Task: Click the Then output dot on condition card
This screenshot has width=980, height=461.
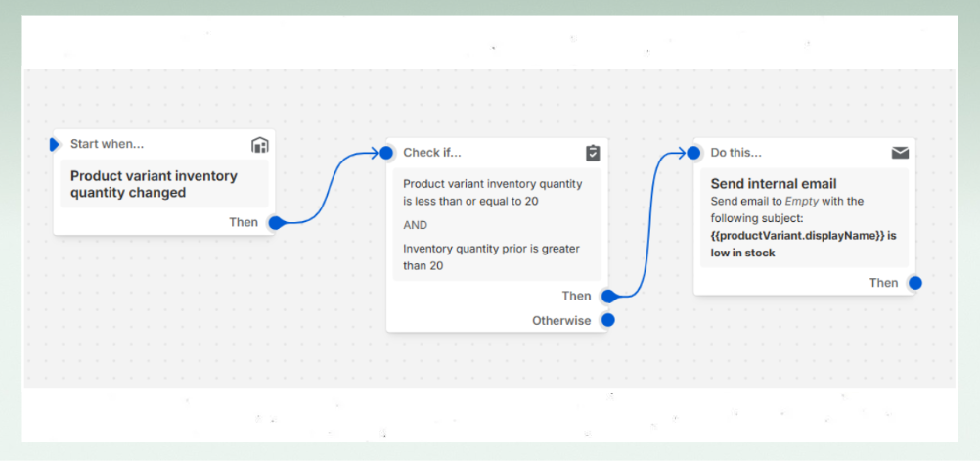Action: 608,296
